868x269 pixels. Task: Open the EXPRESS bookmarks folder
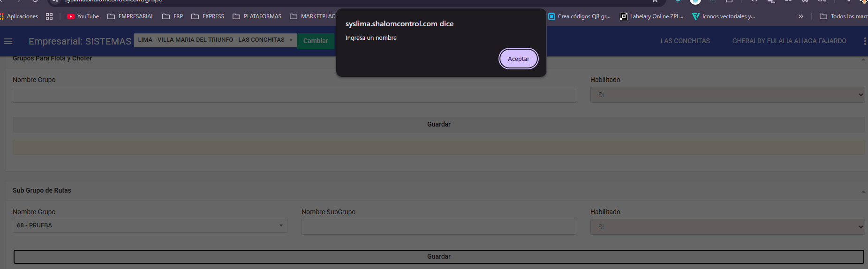[208, 16]
